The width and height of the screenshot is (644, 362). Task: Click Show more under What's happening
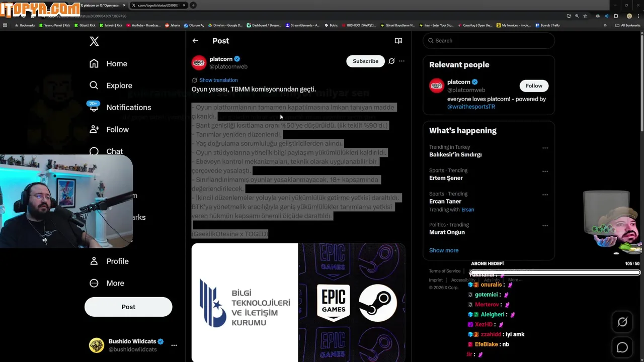pos(444,250)
